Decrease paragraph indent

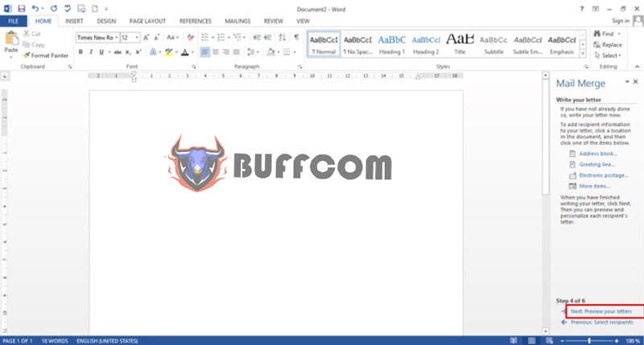[x=257, y=37]
